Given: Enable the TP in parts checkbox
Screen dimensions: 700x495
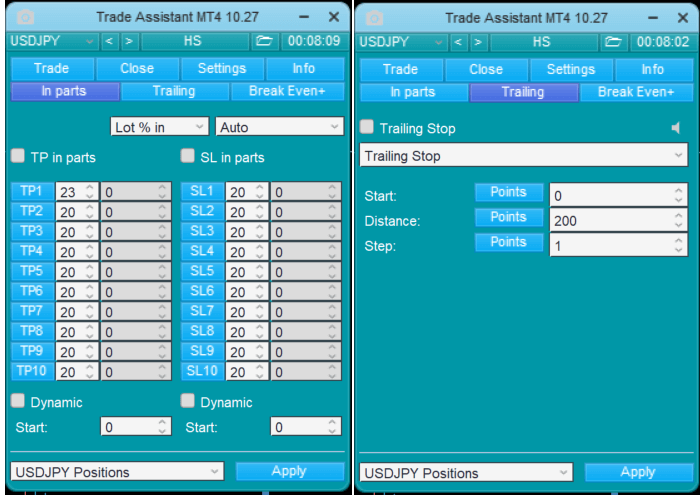Looking at the screenshot, I should click(18, 156).
